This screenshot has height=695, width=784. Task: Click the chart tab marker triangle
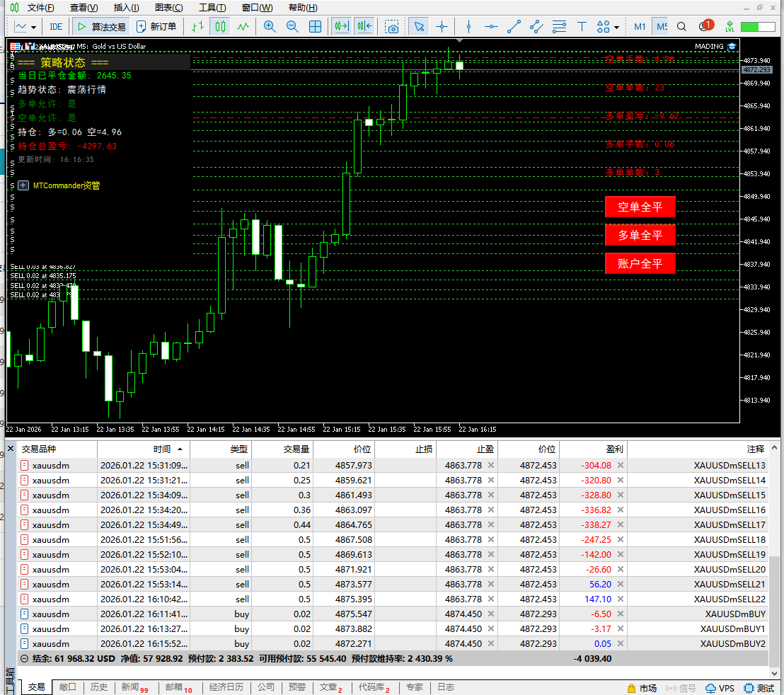[x=459, y=40]
